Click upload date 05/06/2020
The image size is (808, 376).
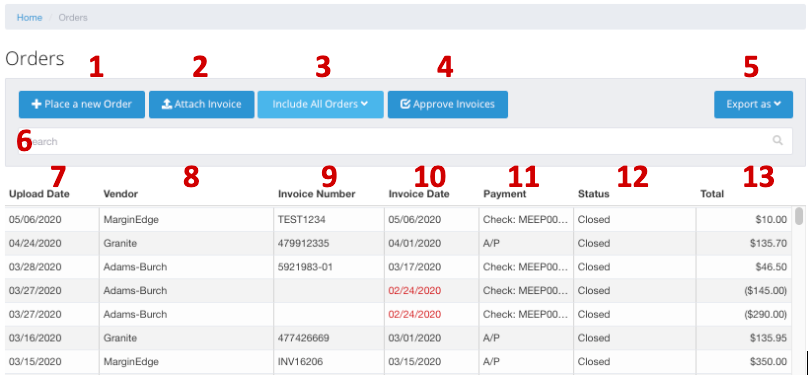[x=35, y=219]
